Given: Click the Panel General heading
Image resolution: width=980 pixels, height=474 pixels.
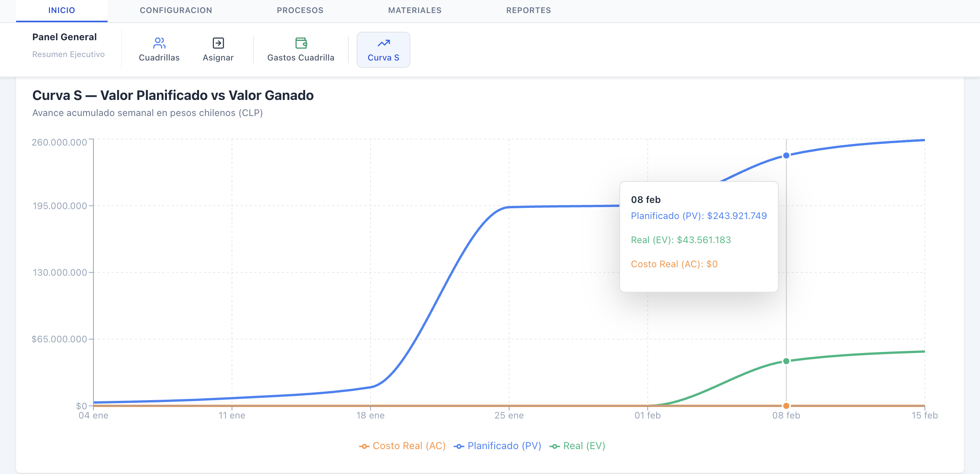Looking at the screenshot, I should pyautogui.click(x=64, y=37).
